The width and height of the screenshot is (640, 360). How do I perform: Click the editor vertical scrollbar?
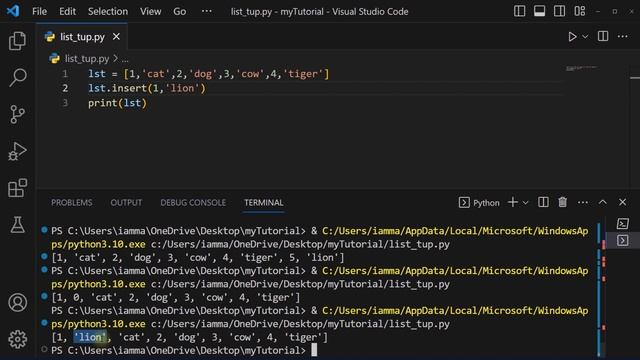click(x=635, y=127)
